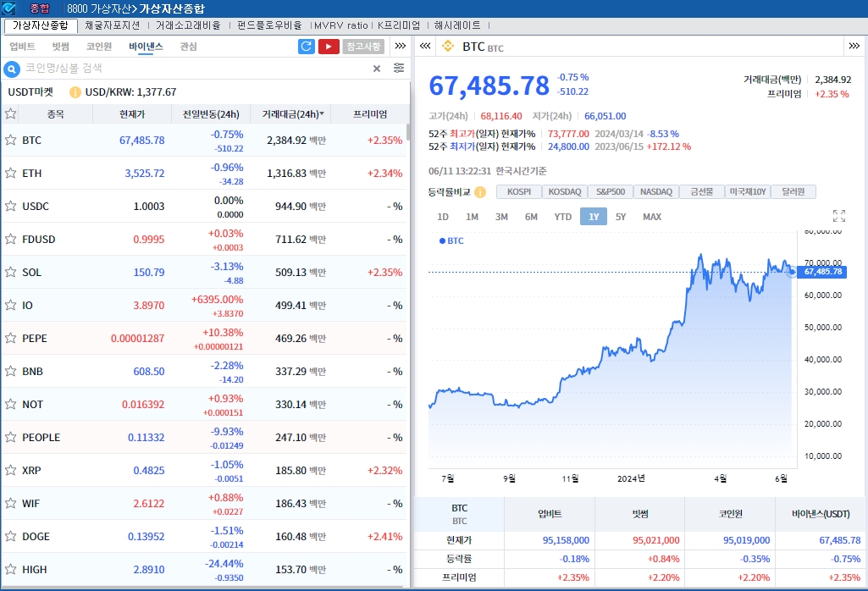Sort by 종목 column header

(55, 114)
